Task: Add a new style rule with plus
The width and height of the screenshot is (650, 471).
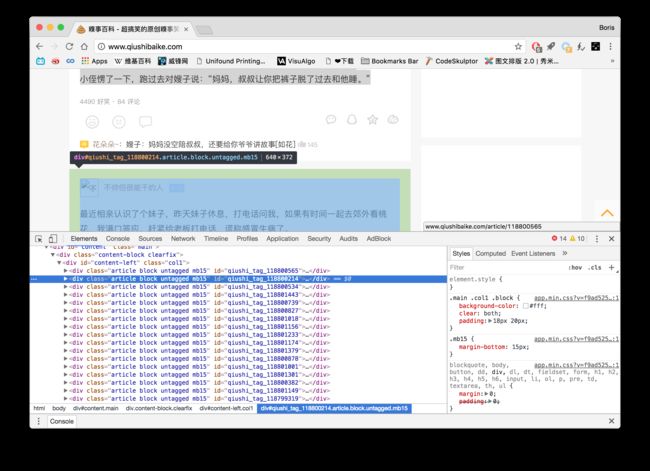Action: click(x=611, y=268)
